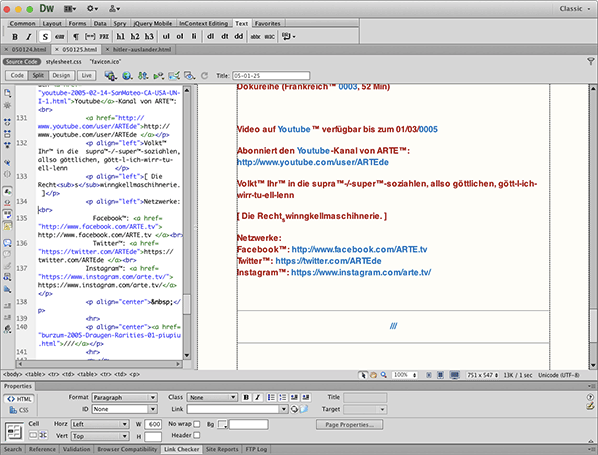The image size is (598, 455).
Task: Click the Strong (S) button in insert bar
Action: pos(45,37)
